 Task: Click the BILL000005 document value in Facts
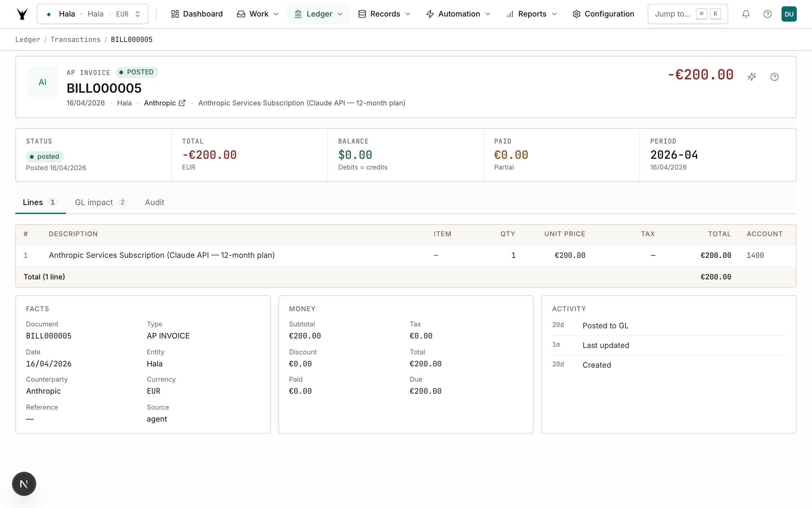[x=49, y=336]
